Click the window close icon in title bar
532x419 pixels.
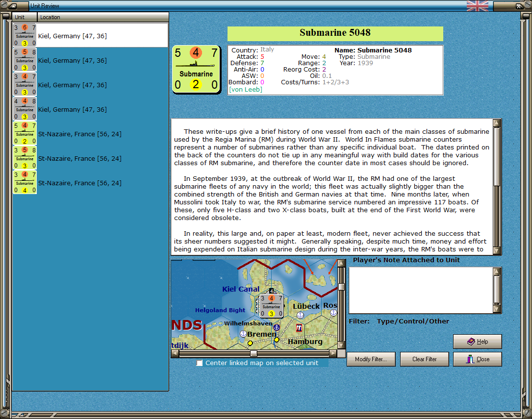click(x=519, y=6)
